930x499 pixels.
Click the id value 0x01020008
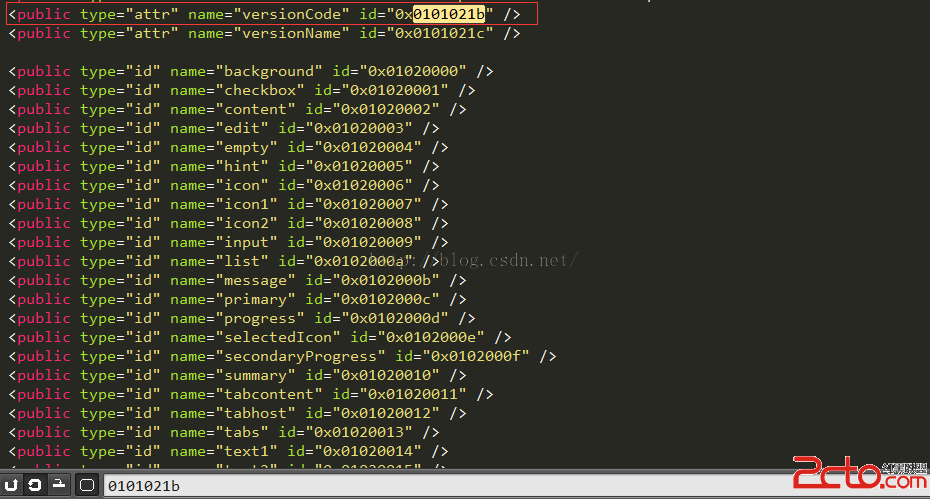[x=368, y=223]
